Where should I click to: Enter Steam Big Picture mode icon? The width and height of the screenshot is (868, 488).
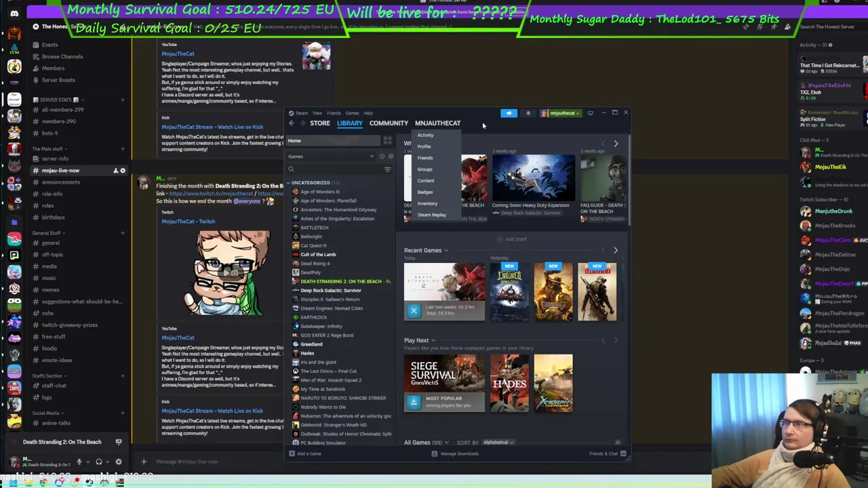[590, 113]
